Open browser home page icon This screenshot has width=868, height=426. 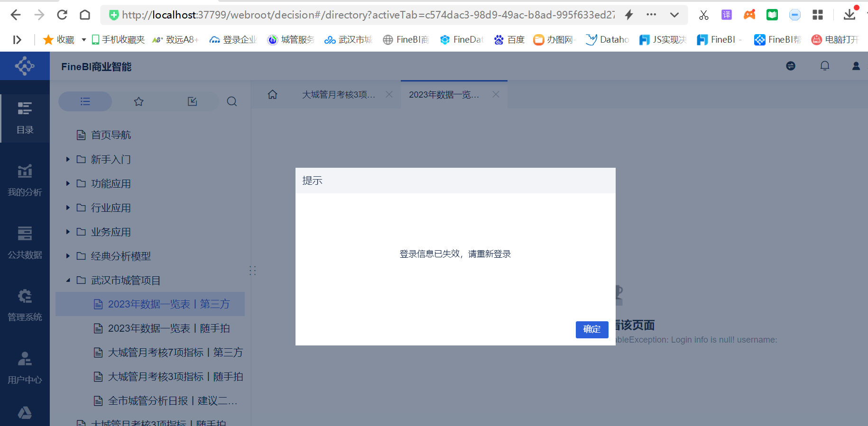pyautogui.click(x=85, y=15)
